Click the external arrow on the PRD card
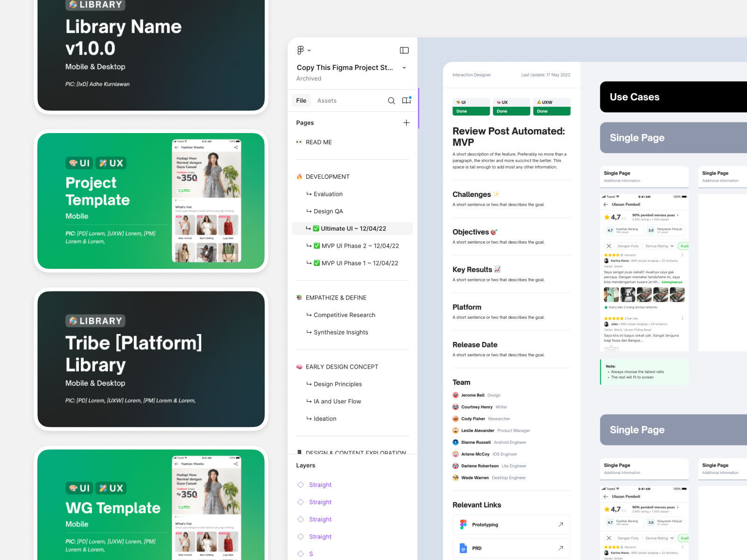Viewport: 747px width, 560px height. pyautogui.click(x=561, y=548)
